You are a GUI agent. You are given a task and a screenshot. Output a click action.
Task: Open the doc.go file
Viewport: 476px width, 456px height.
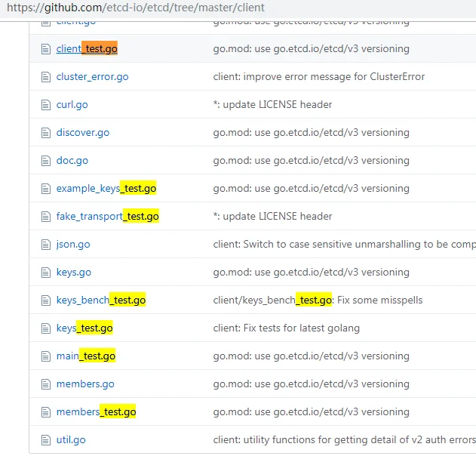[x=72, y=161]
